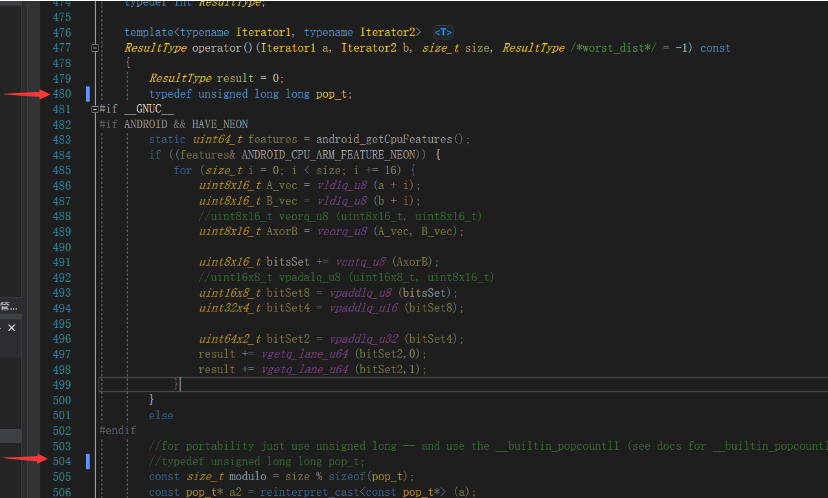Click line number 499 in the gutter
Viewport: 828px width, 498px height.
click(x=62, y=385)
